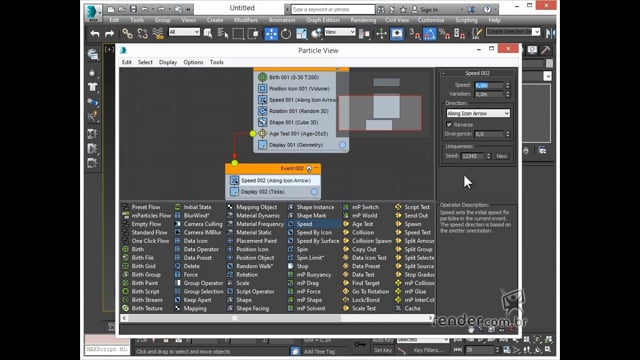The image size is (640, 360).
Task: Click the depot horizontal scrollbar thumb
Action: point(234,318)
